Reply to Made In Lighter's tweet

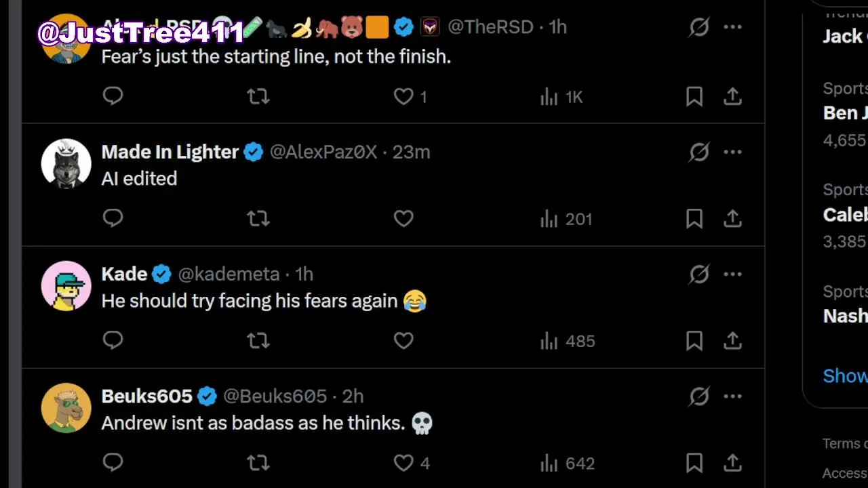(113, 218)
